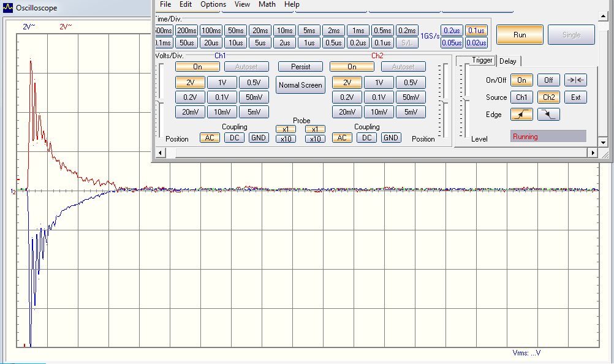Set Ch2 volts/div to 0.1V
614x364 pixels.
379,97
